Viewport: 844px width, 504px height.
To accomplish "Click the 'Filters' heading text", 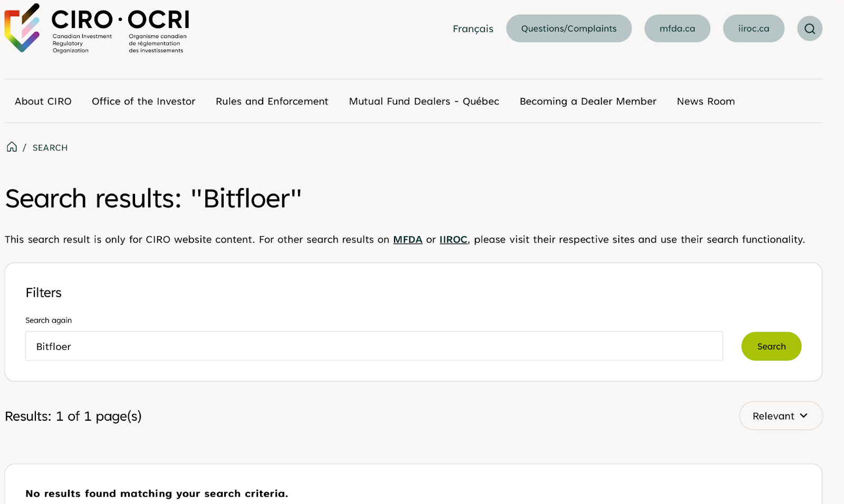I will pos(44,293).
